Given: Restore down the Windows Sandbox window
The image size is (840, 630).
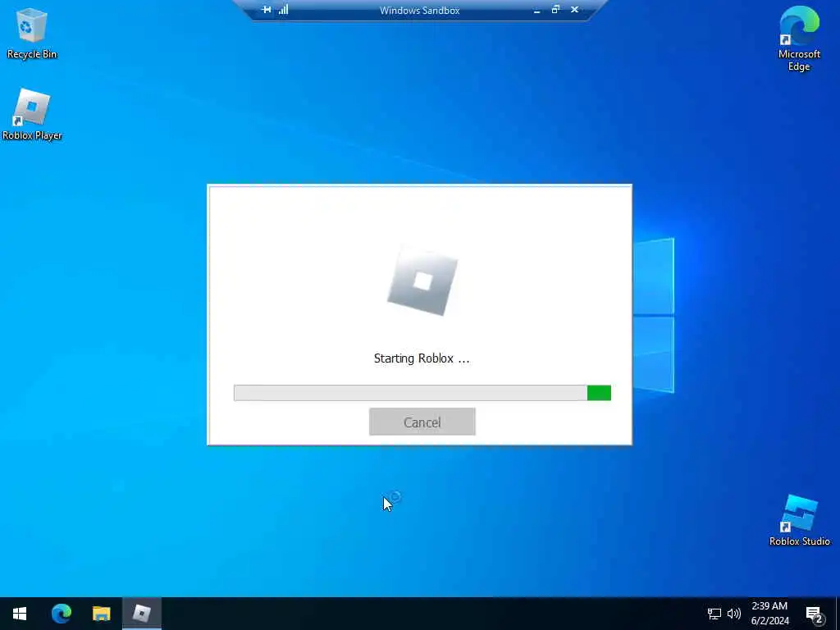Looking at the screenshot, I should click(555, 10).
